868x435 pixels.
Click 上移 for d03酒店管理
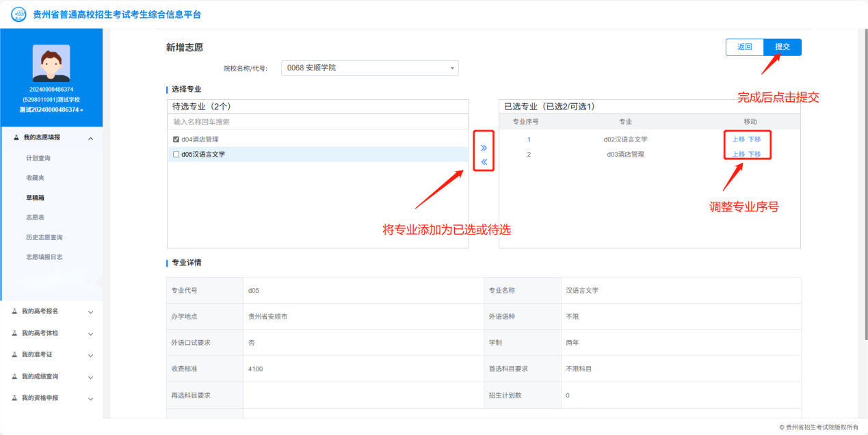point(738,155)
